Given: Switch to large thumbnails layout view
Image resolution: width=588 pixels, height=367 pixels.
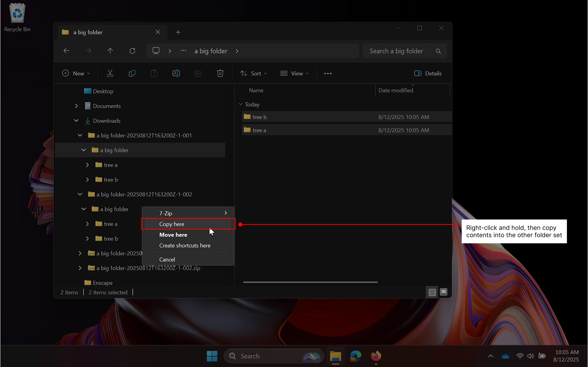Looking at the screenshot, I should [444, 292].
